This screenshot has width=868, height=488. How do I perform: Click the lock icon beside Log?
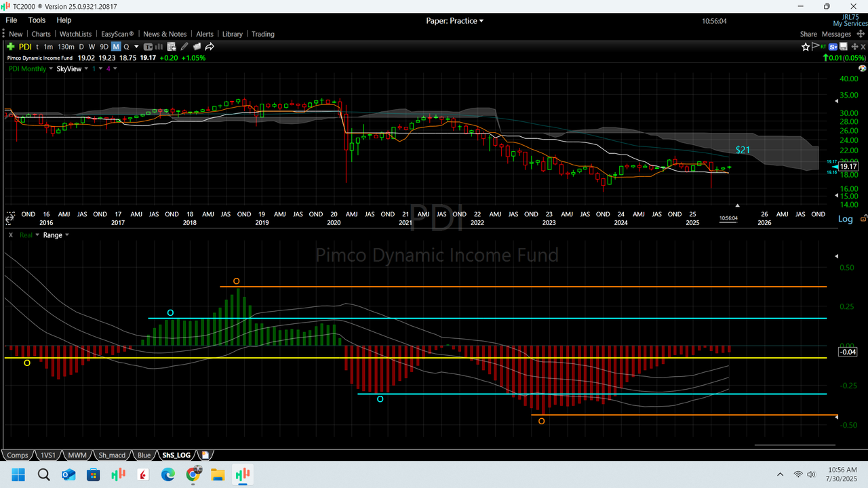863,218
